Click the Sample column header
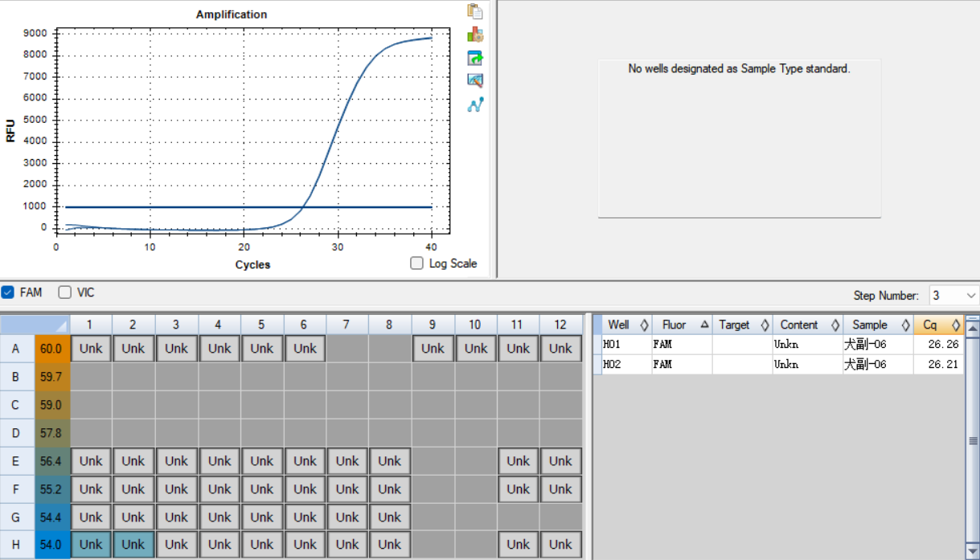 [878, 325]
